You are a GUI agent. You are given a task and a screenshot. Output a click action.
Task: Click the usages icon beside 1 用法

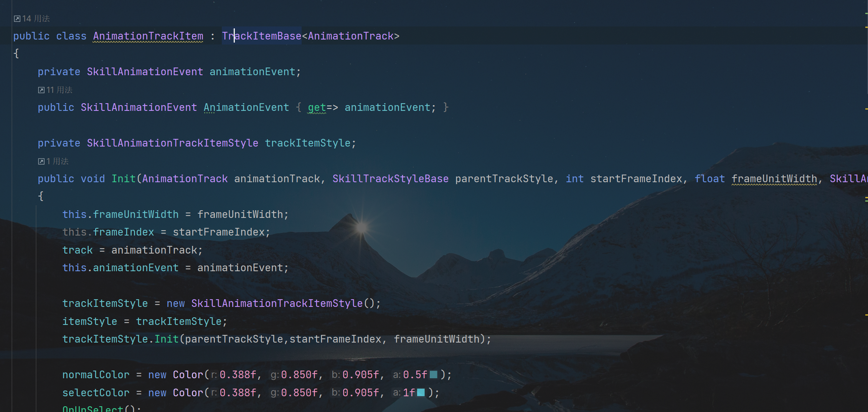tap(41, 162)
